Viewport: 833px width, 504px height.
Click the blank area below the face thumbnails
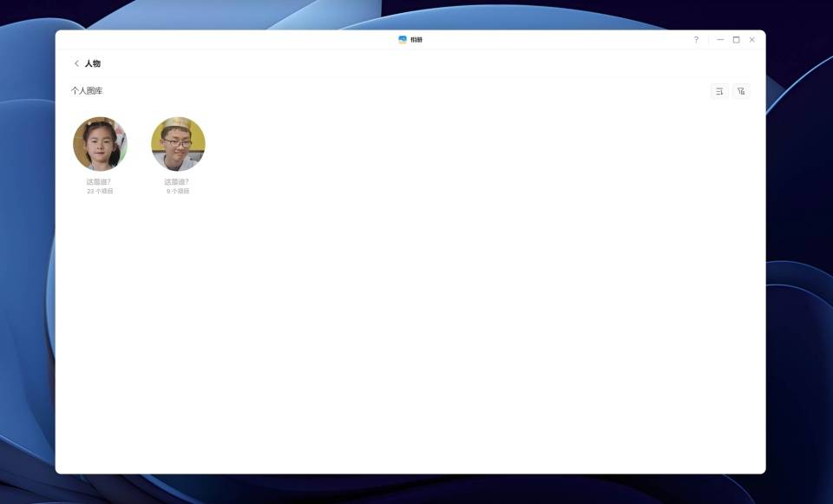pyautogui.click(x=408, y=330)
